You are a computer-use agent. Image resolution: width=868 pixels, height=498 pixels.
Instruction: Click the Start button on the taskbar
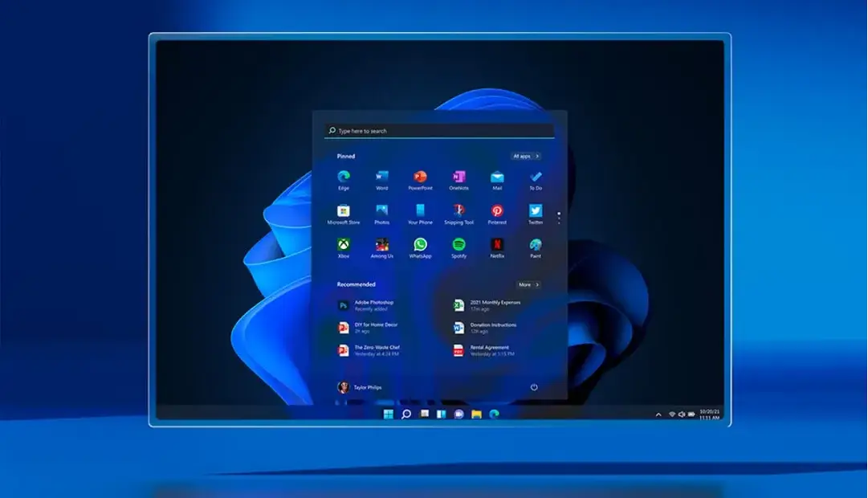click(389, 414)
